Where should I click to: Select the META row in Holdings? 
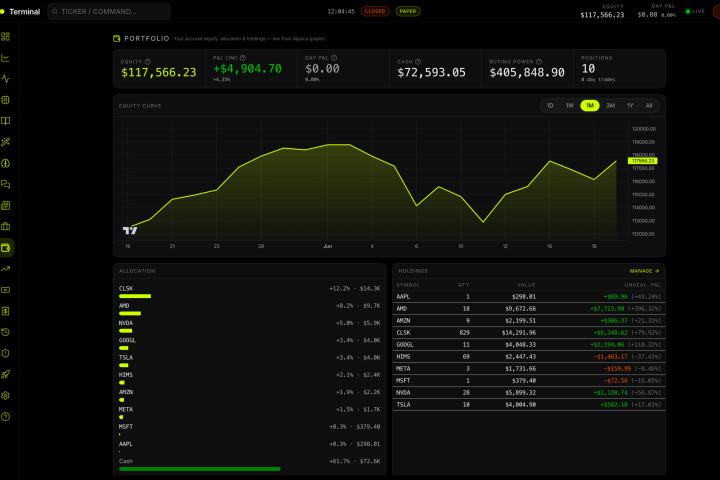(529, 368)
